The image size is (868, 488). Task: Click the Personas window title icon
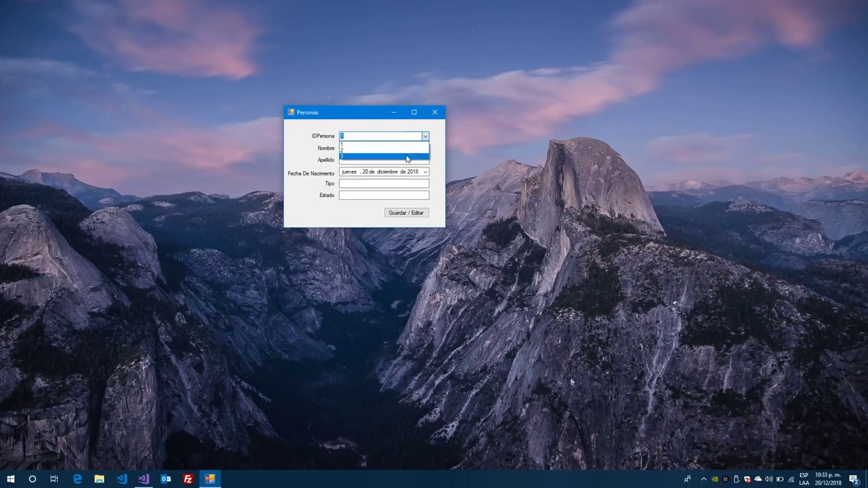(291, 113)
